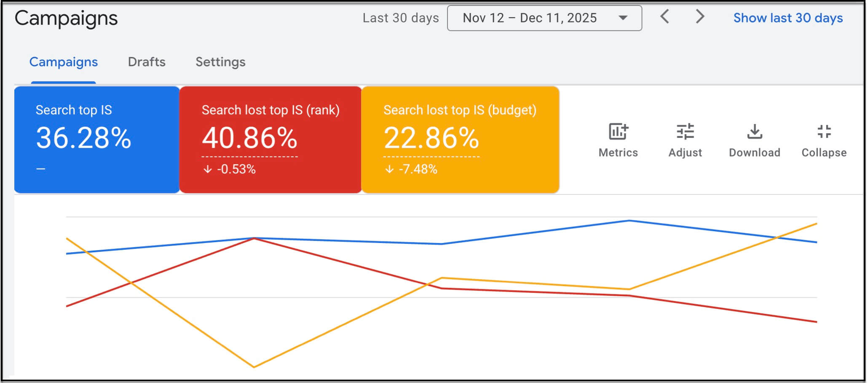Open the Settings tab
Image resolution: width=868 pixels, height=383 pixels.
pos(220,62)
